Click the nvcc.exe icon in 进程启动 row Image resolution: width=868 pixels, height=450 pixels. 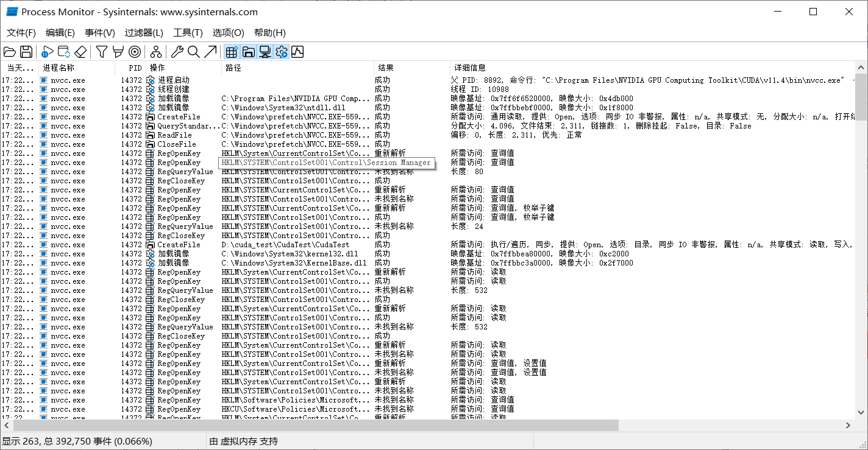pyautogui.click(x=44, y=80)
